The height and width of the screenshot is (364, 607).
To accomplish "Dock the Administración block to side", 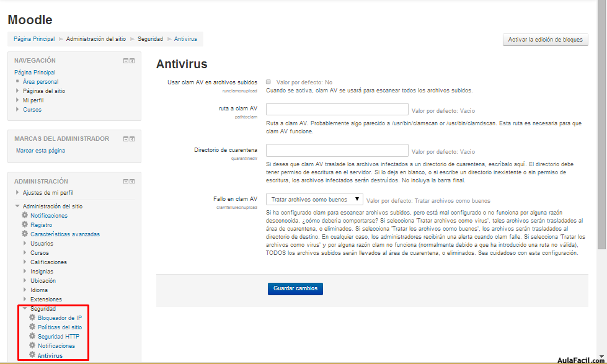I will coord(132,181).
